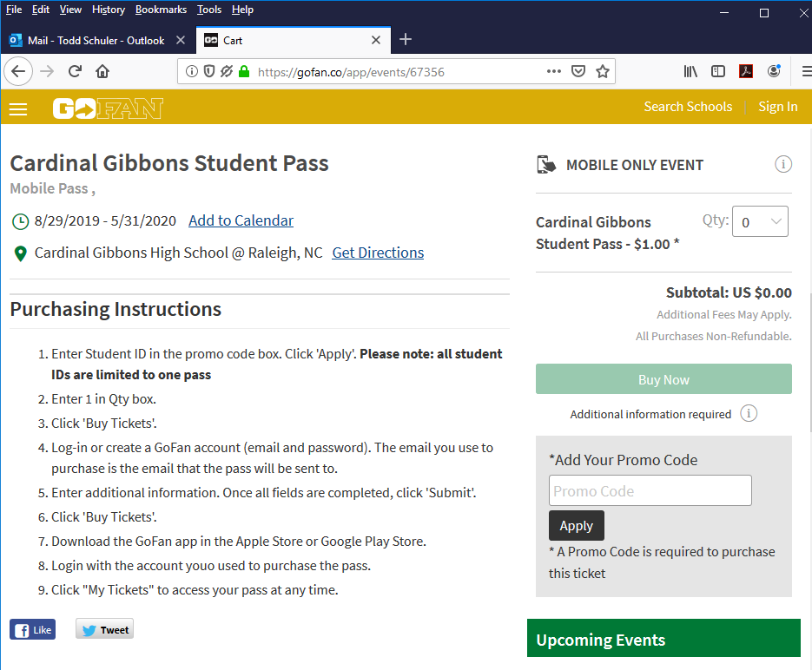
Task: Open the Firefox account avatar icon
Action: pyautogui.click(x=774, y=71)
